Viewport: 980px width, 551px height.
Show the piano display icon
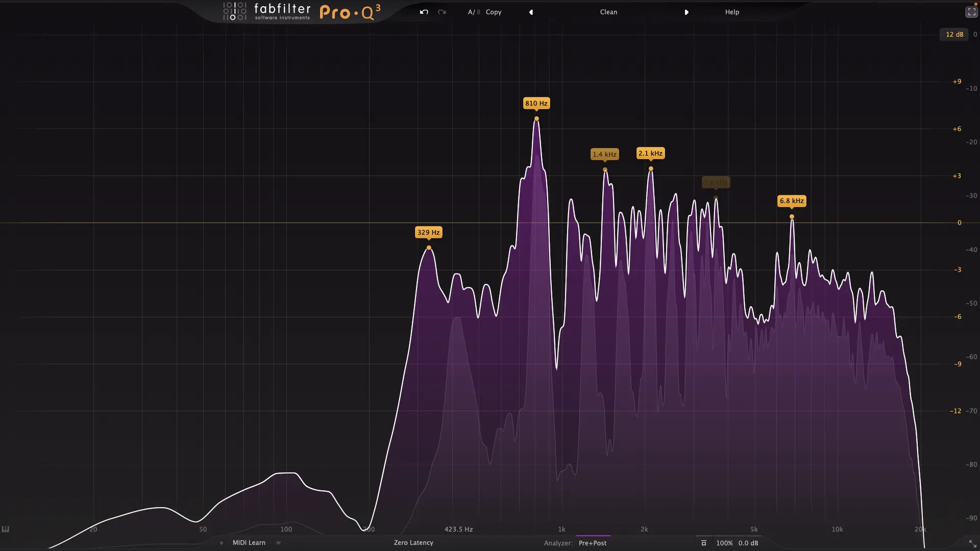5,529
